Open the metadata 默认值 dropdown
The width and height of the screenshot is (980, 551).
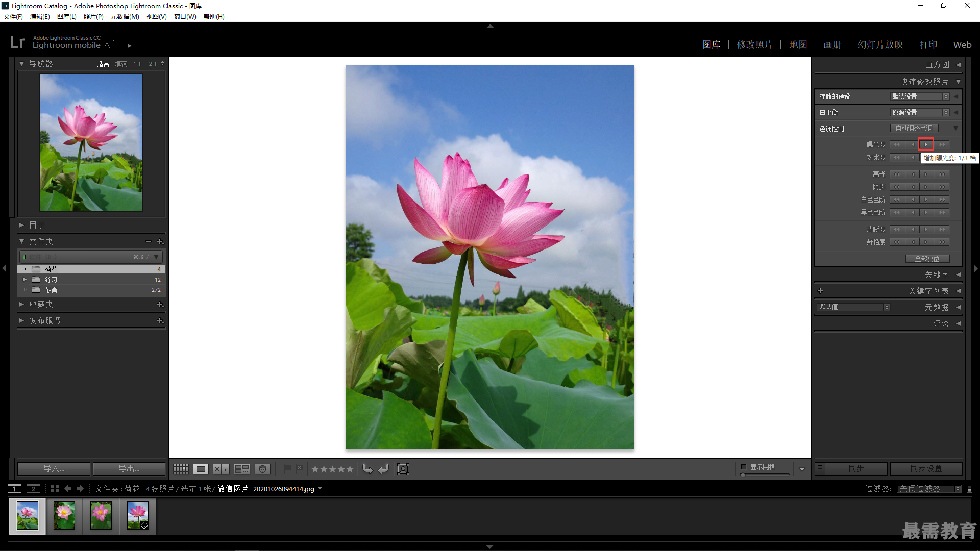[854, 307]
